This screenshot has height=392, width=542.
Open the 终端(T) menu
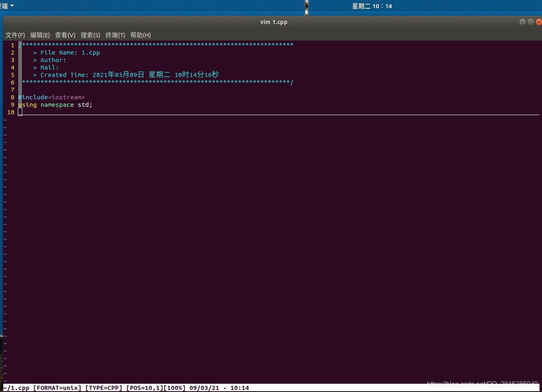pos(115,35)
